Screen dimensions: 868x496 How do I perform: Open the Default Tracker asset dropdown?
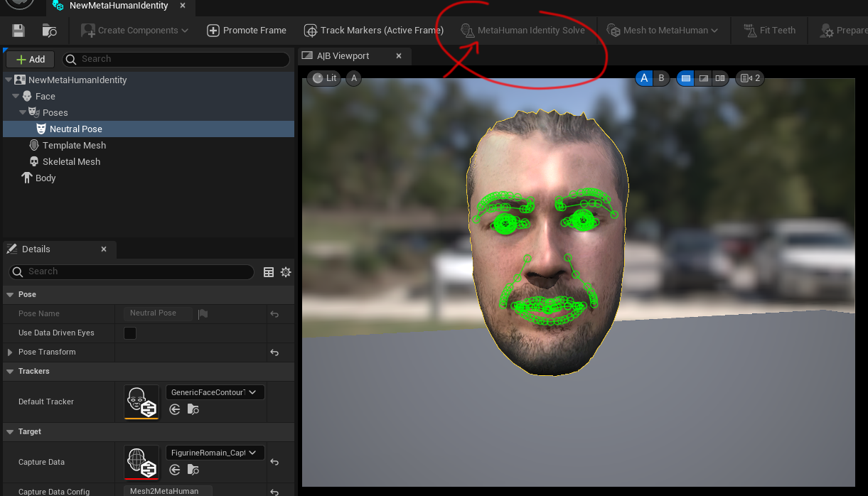tap(215, 392)
